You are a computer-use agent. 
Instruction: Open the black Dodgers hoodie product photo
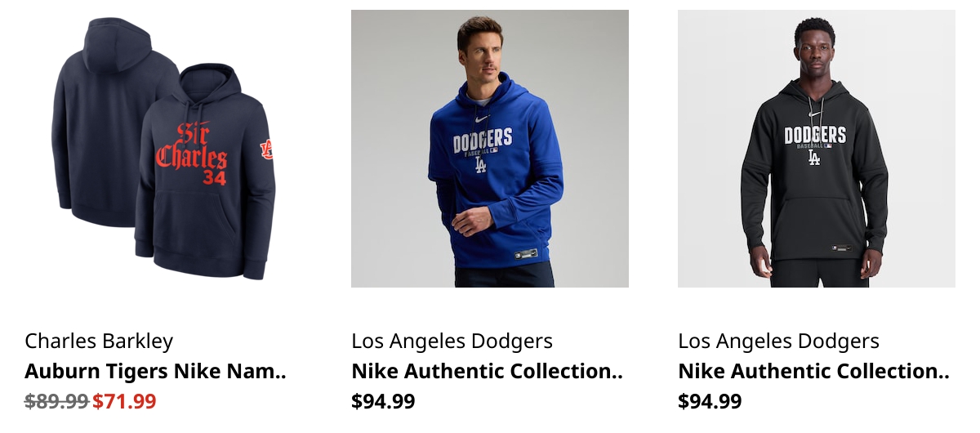(817, 149)
